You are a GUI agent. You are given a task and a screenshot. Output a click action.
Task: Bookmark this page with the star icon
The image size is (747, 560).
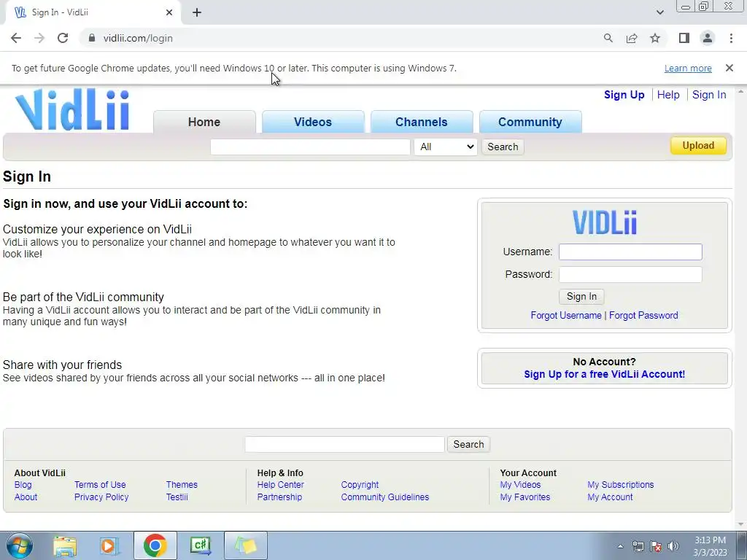(655, 38)
